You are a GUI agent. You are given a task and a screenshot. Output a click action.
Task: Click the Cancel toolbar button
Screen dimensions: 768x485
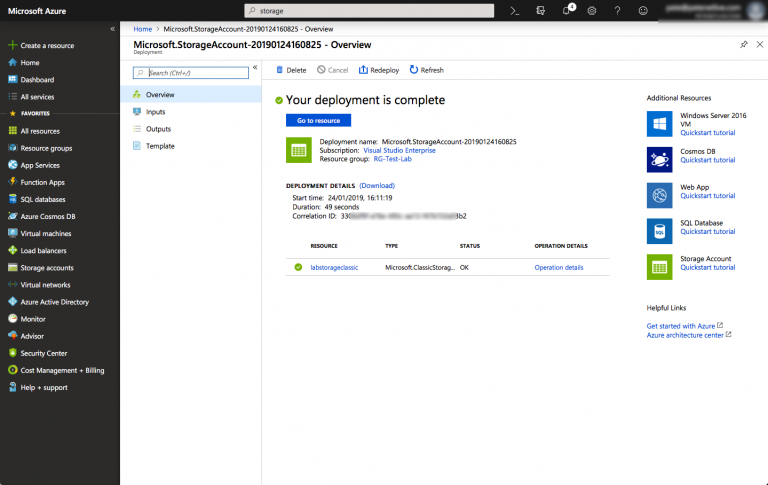332,70
